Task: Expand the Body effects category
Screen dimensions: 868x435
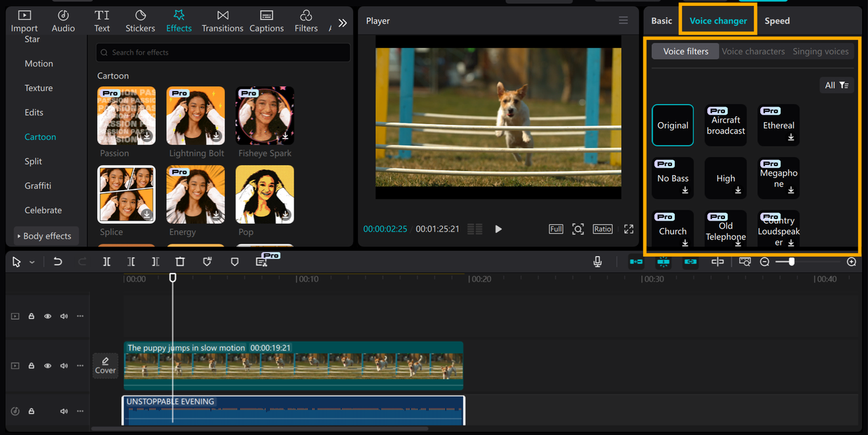Action: (x=47, y=236)
